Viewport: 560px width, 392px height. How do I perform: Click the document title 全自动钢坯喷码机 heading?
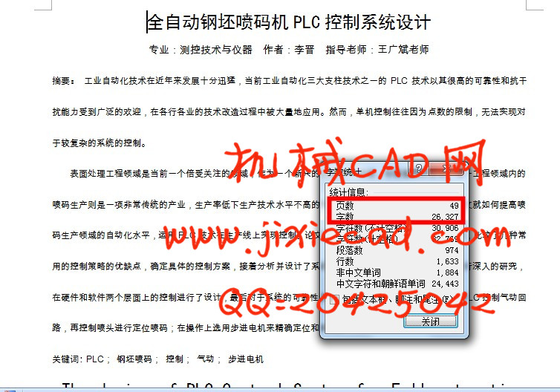(x=289, y=22)
